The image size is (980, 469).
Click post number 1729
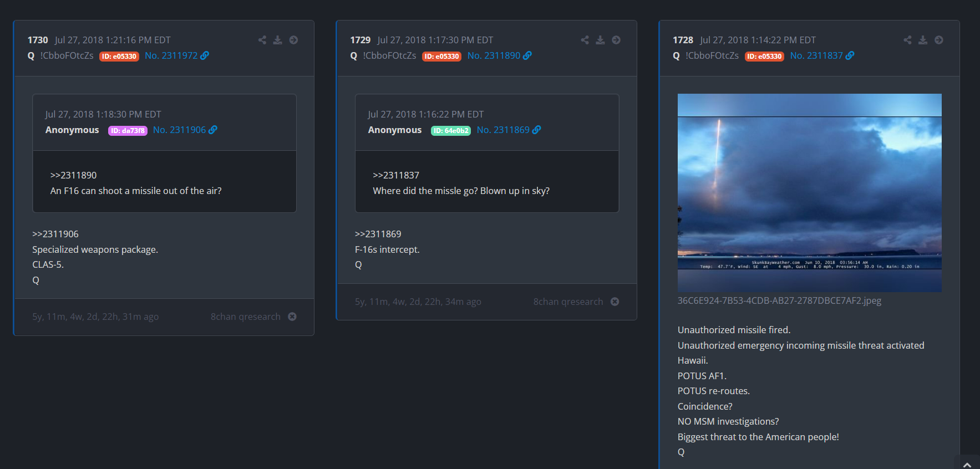click(x=360, y=40)
